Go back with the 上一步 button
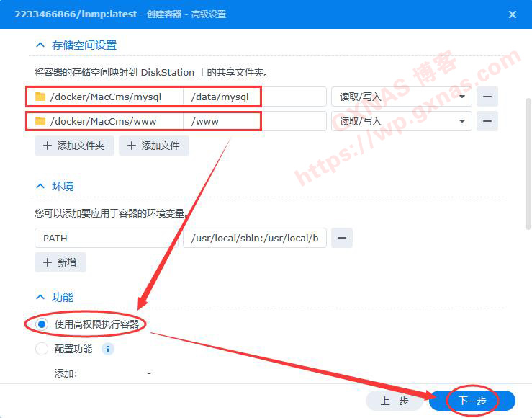The height and width of the screenshot is (418, 532). point(395,401)
